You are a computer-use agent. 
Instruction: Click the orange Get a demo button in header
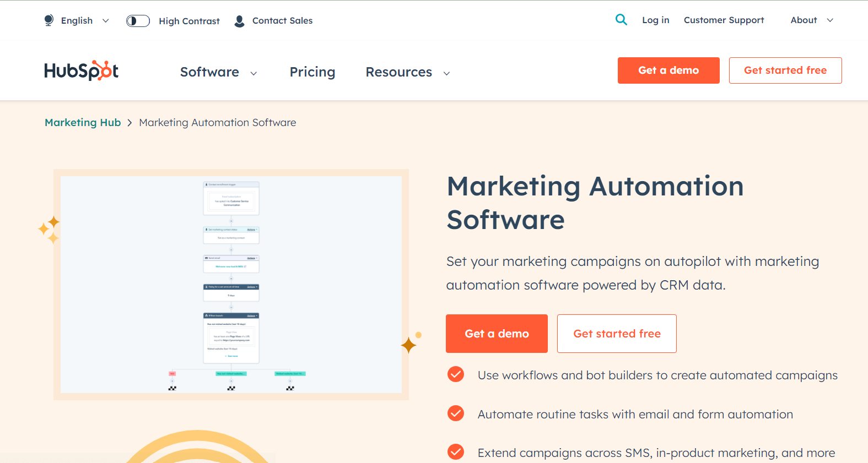pos(668,70)
